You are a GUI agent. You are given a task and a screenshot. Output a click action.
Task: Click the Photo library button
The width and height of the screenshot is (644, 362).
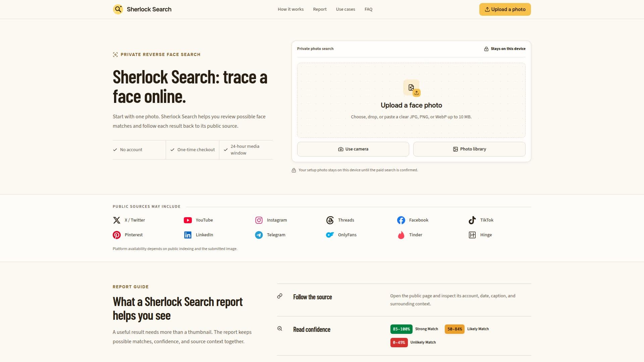469,149
